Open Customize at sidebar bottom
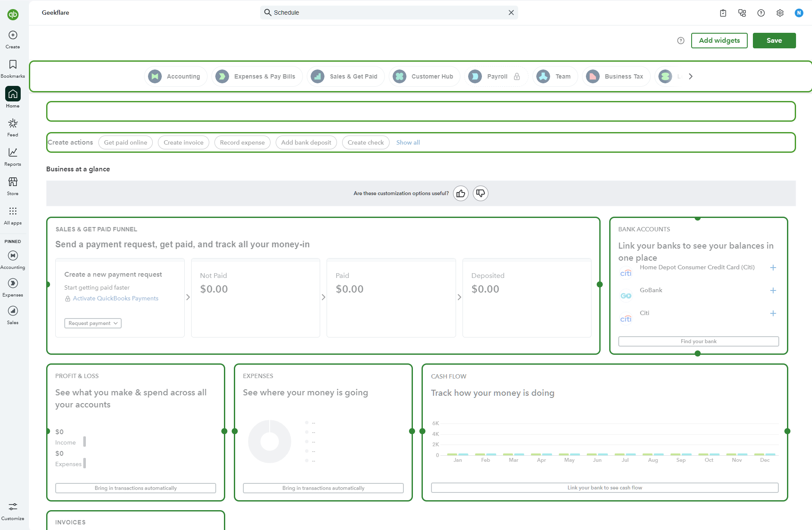The height and width of the screenshot is (530, 812). pyautogui.click(x=13, y=511)
